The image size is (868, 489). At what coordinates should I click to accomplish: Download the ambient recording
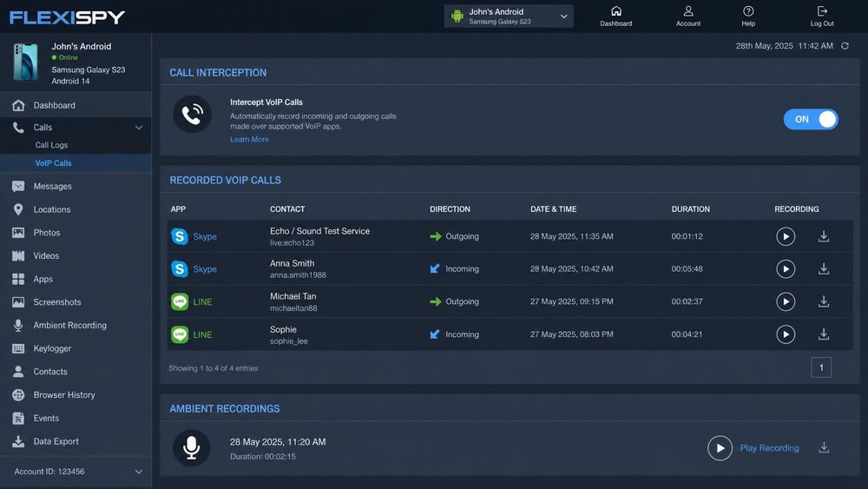pyautogui.click(x=824, y=447)
